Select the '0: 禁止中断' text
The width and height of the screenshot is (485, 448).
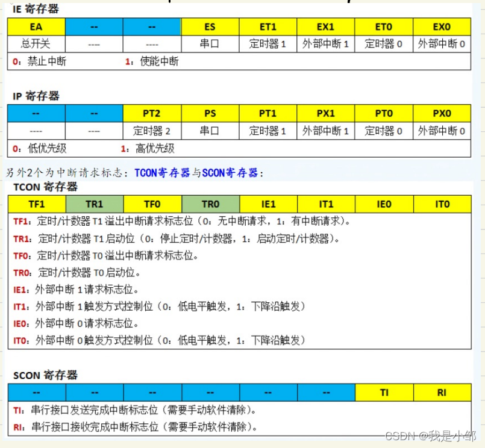[39, 61]
